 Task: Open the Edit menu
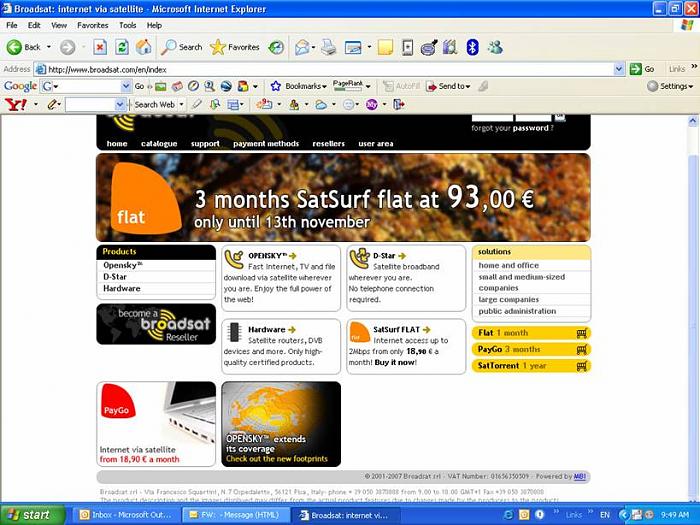pyautogui.click(x=34, y=25)
